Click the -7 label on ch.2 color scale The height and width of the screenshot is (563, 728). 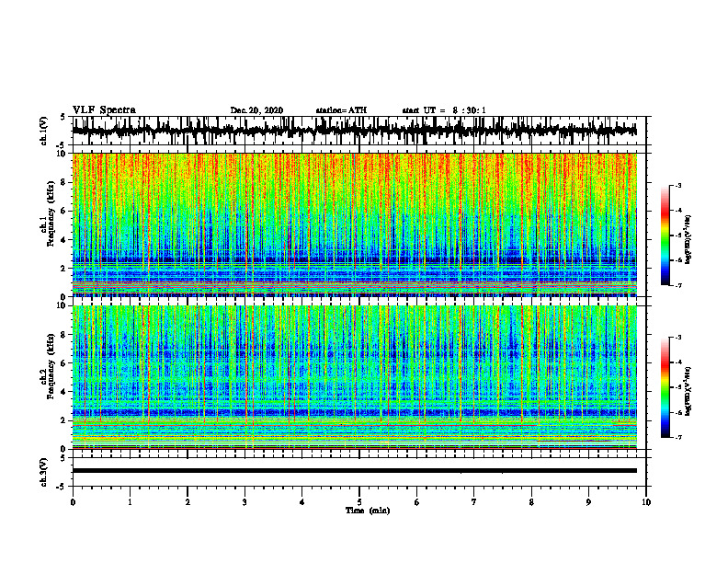click(677, 437)
